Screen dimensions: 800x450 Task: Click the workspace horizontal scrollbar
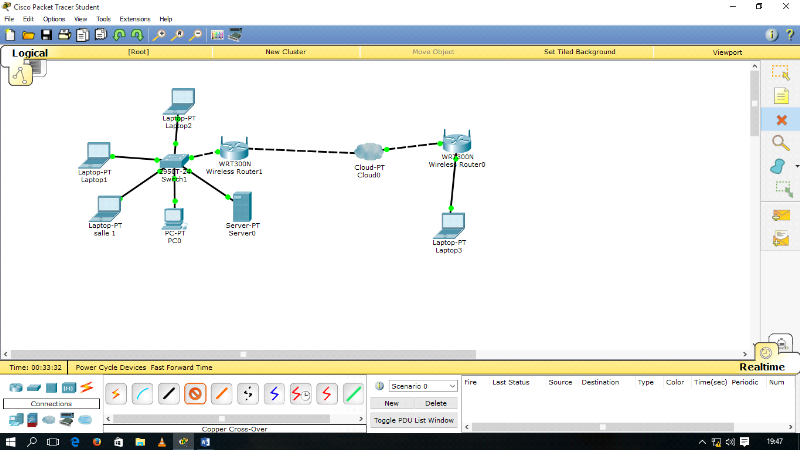pos(243,354)
